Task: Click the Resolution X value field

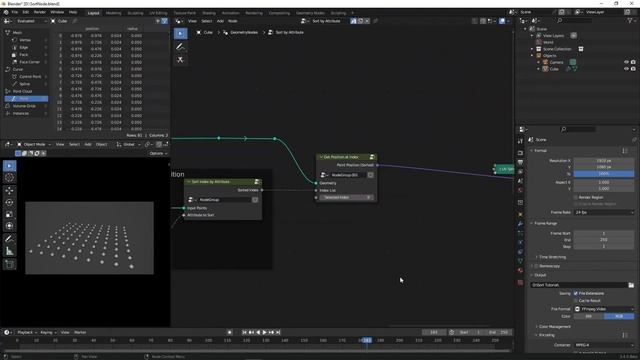Action: pos(604,160)
